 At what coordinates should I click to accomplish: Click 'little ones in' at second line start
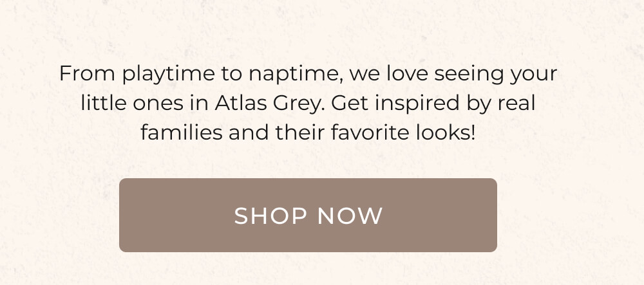click(x=145, y=103)
